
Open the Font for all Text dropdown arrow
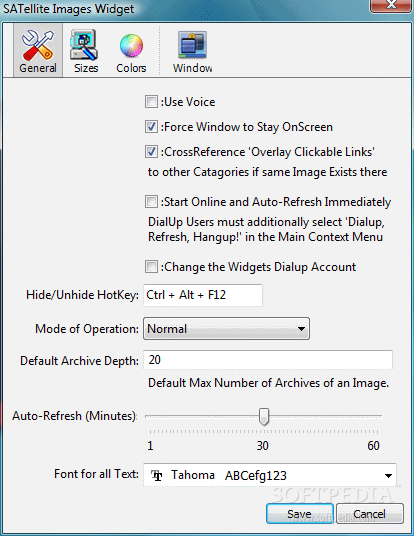[388, 475]
